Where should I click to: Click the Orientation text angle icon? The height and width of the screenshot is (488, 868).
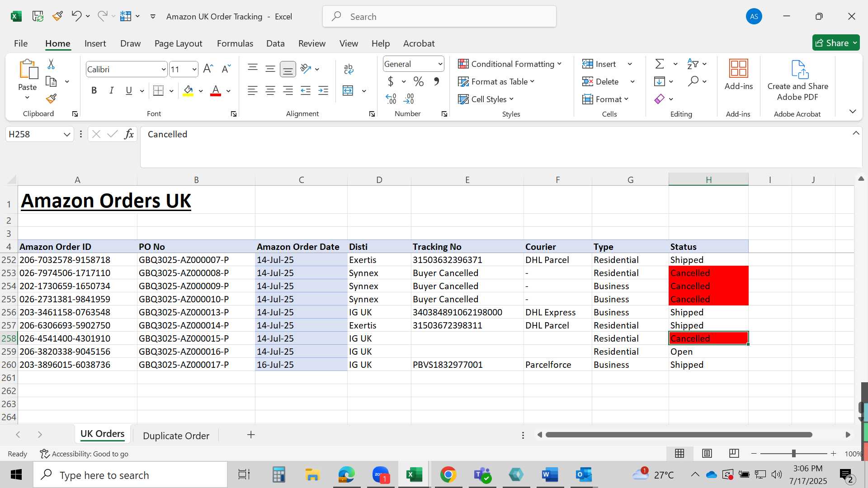click(306, 69)
